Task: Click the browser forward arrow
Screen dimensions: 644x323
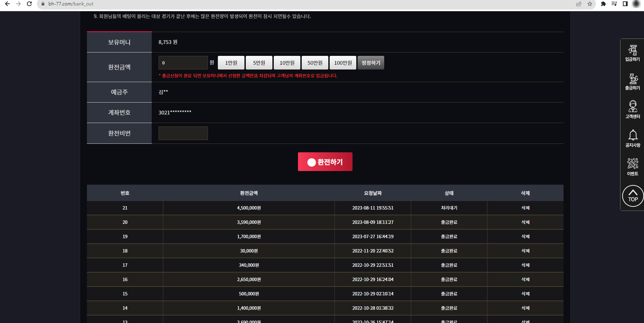Action: [18, 4]
